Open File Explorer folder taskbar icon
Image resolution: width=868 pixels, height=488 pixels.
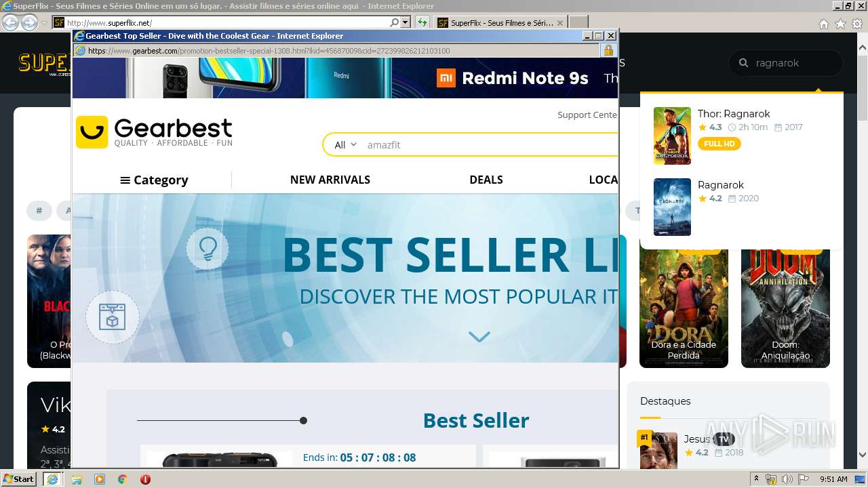click(77, 479)
